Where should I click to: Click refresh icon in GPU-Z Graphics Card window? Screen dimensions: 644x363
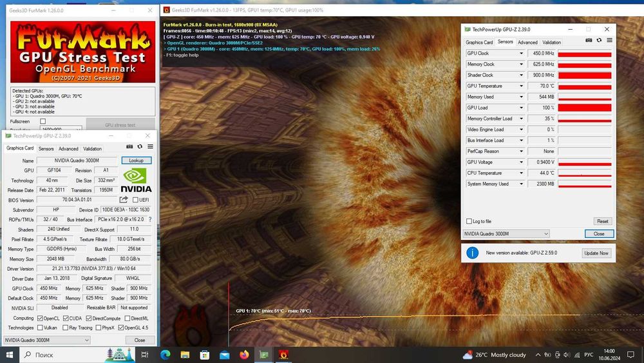point(140,146)
